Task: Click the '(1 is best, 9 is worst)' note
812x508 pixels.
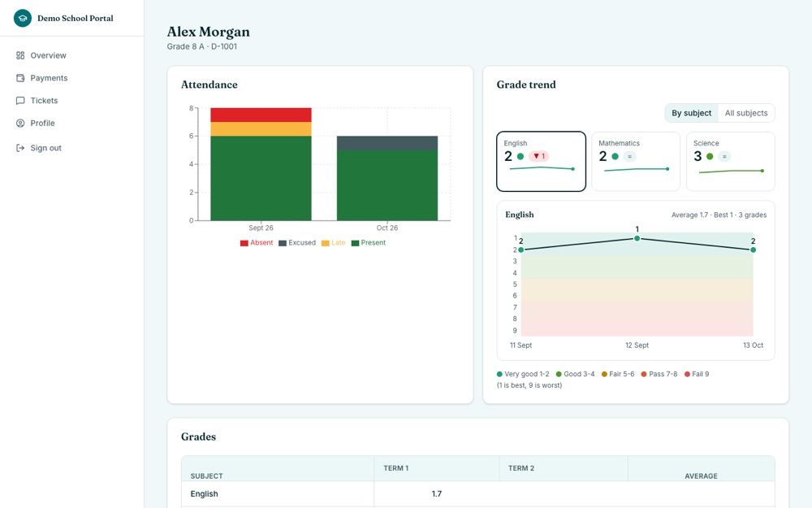Action: click(x=529, y=385)
